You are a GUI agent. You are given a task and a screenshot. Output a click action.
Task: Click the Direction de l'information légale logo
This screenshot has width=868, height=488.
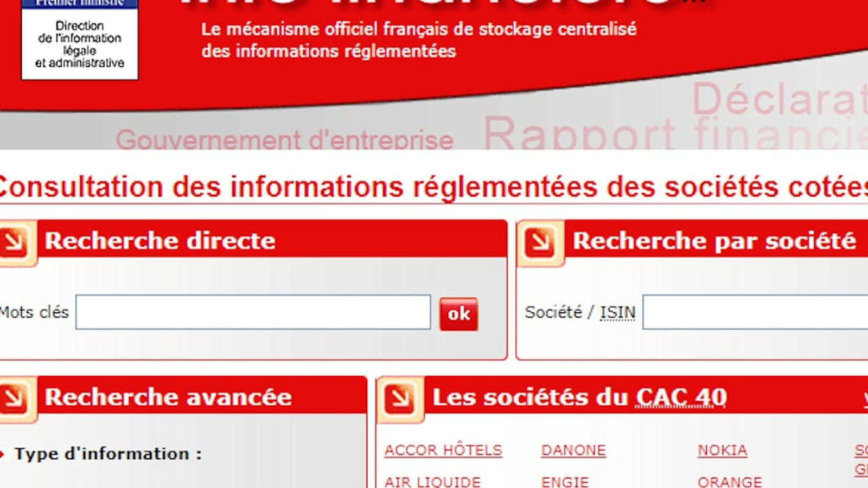(x=80, y=39)
